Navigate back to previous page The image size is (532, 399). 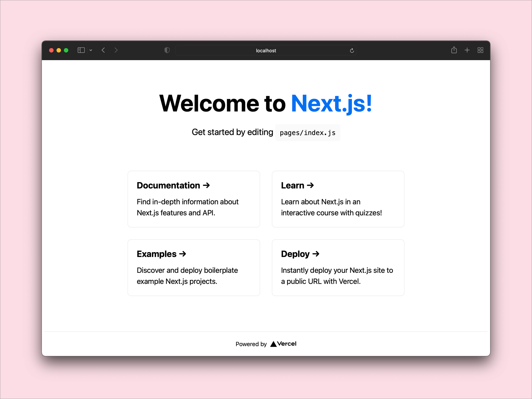(103, 50)
